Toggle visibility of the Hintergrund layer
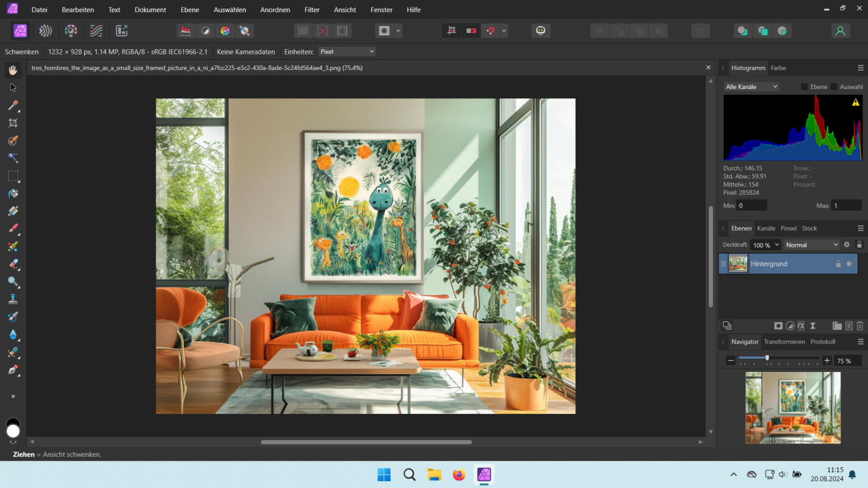This screenshot has width=868, height=488. [849, 264]
